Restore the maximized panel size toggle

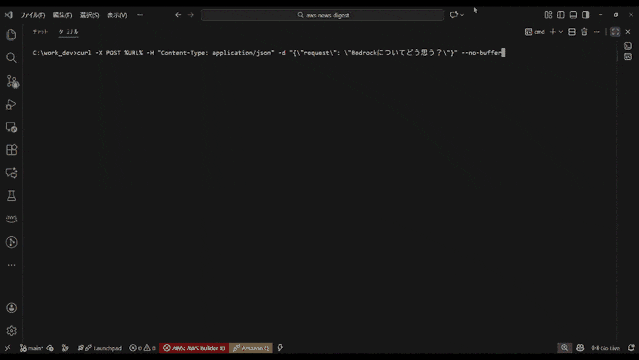(615, 32)
